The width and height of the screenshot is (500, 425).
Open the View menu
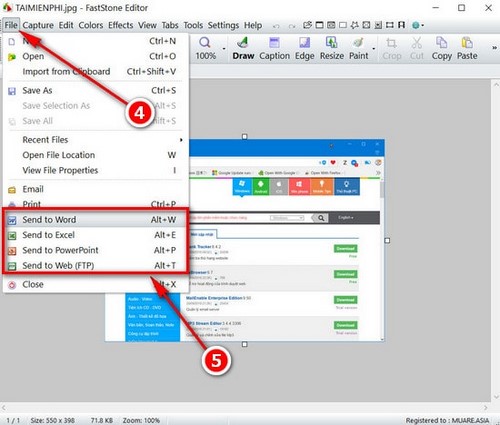click(x=147, y=25)
